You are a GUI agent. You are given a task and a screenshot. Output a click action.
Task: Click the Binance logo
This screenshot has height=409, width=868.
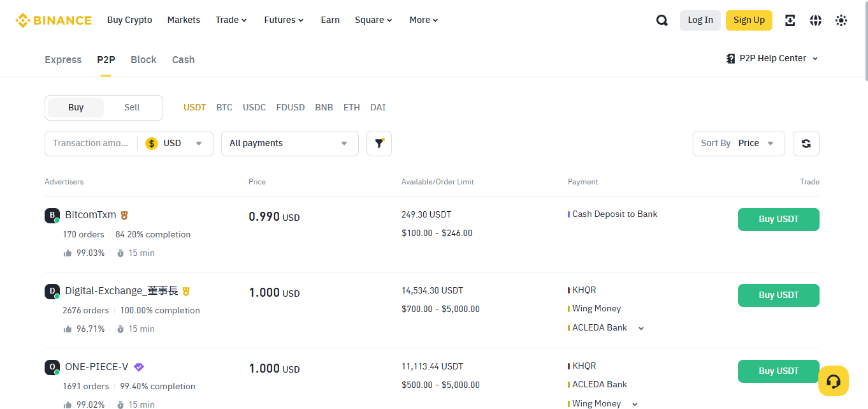(54, 20)
